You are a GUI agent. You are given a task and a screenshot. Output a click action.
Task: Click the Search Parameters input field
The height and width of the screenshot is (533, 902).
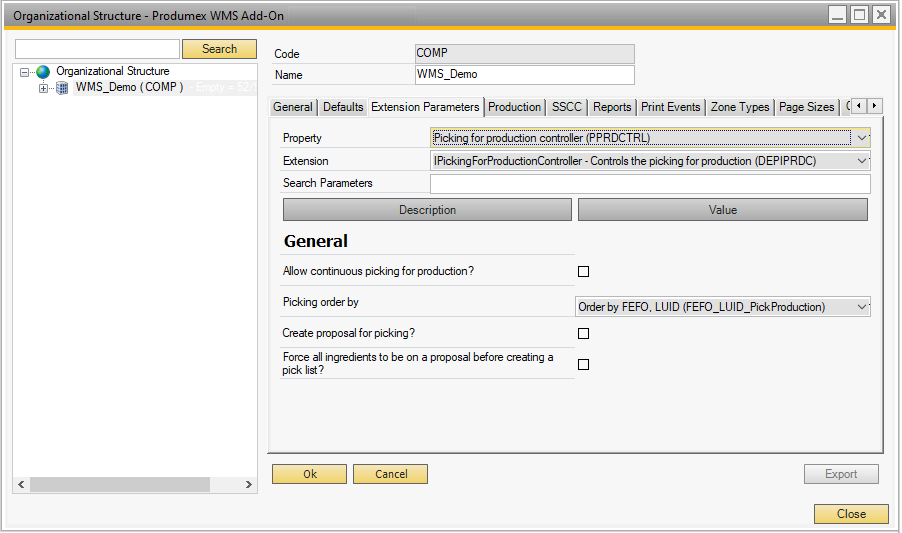click(650, 183)
